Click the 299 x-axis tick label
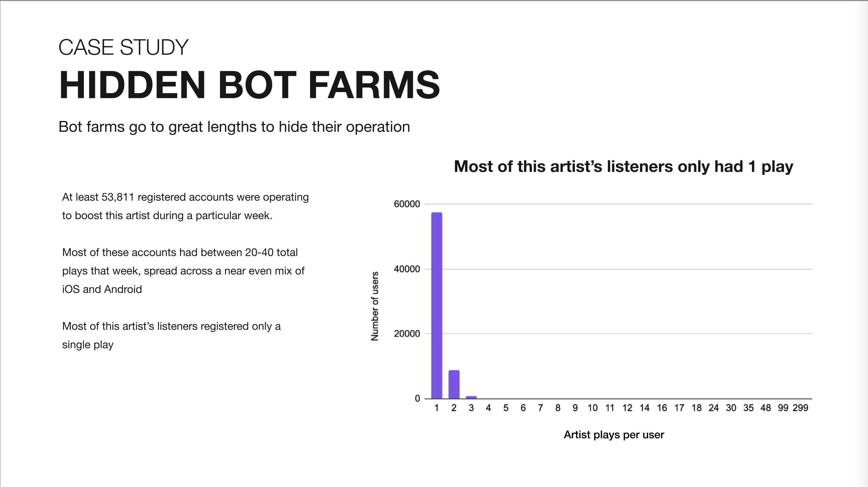Screen dimensions: 868x487 (x=800, y=408)
